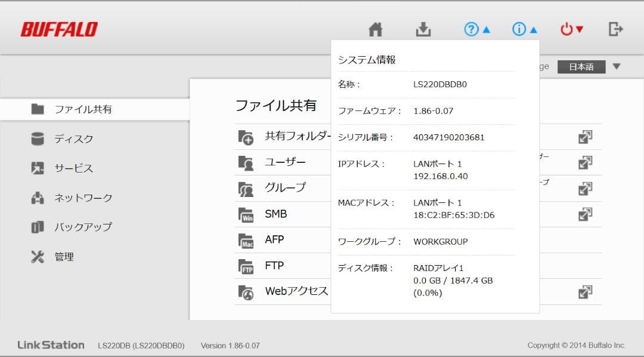
Task: Select IP address 192.168.0.40
Action: (x=440, y=176)
